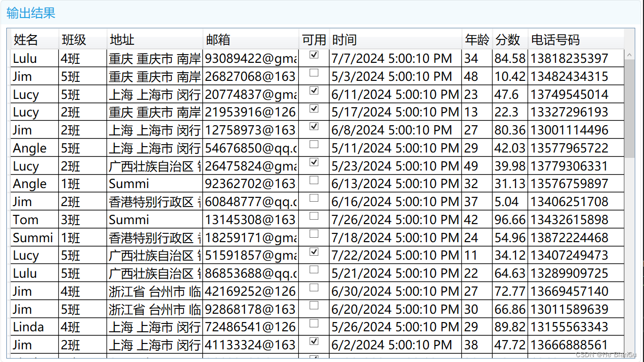
Task: Select the phone cell 13407249473
Action: 576,255
